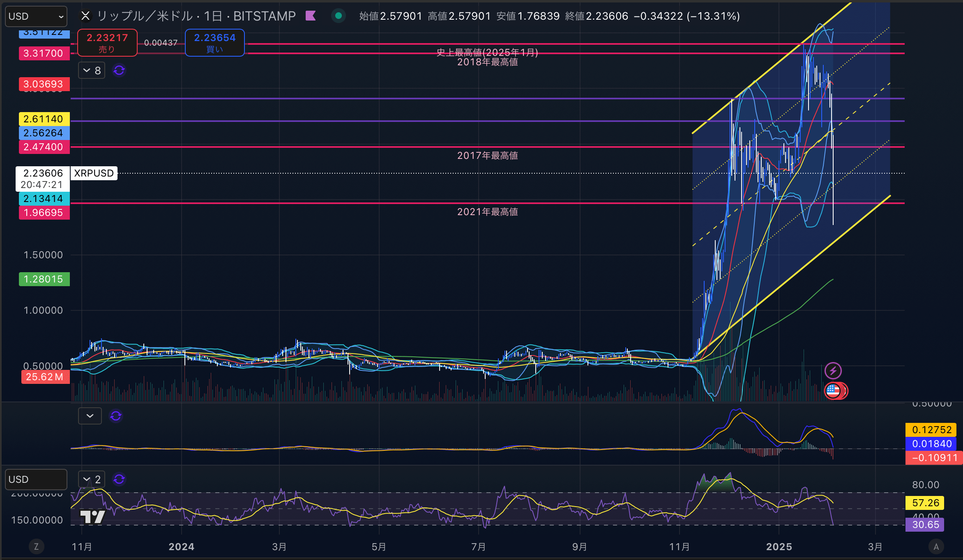
Task: Click the MACD value 0.12752 label
Action: click(931, 430)
